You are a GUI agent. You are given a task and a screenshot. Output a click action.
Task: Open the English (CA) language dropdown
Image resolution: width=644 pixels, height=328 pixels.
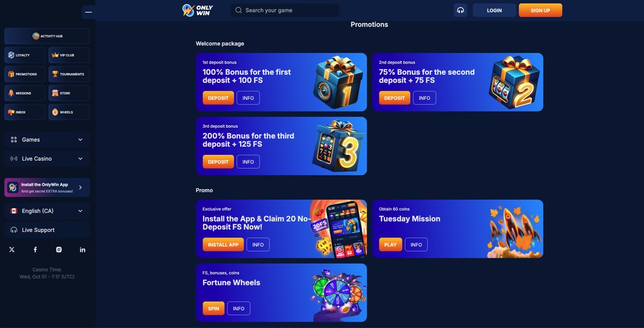tap(47, 211)
